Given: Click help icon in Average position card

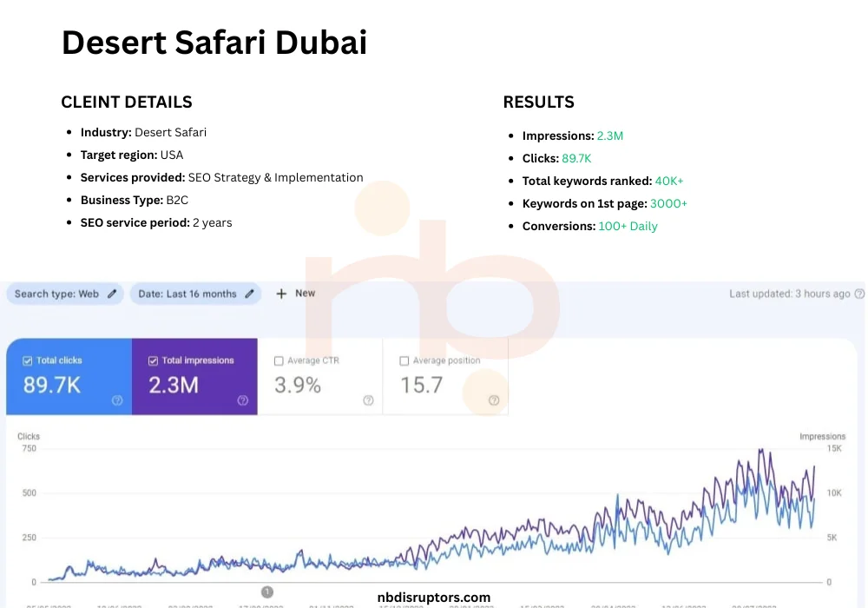Looking at the screenshot, I should [x=494, y=400].
